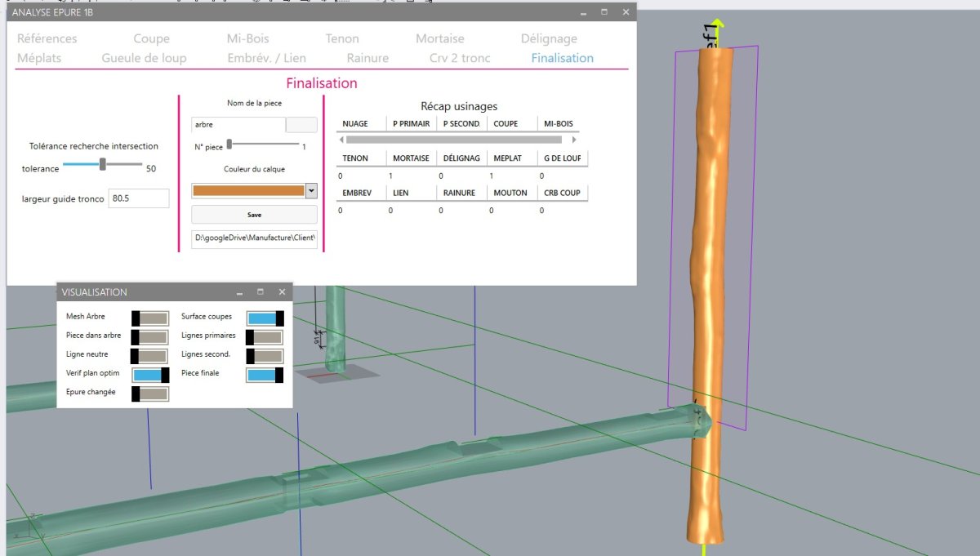Switch to the Tenon tab

(x=342, y=38)
